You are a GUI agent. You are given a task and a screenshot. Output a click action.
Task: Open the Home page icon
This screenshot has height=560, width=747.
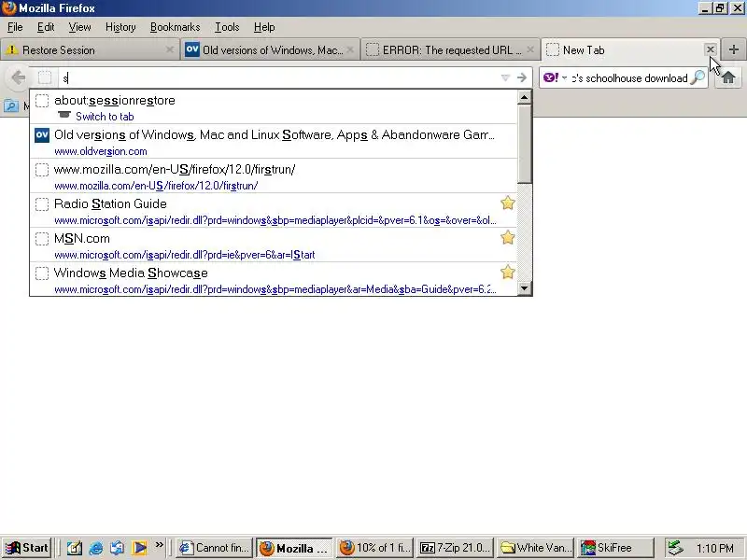click(x=728, y=77)
